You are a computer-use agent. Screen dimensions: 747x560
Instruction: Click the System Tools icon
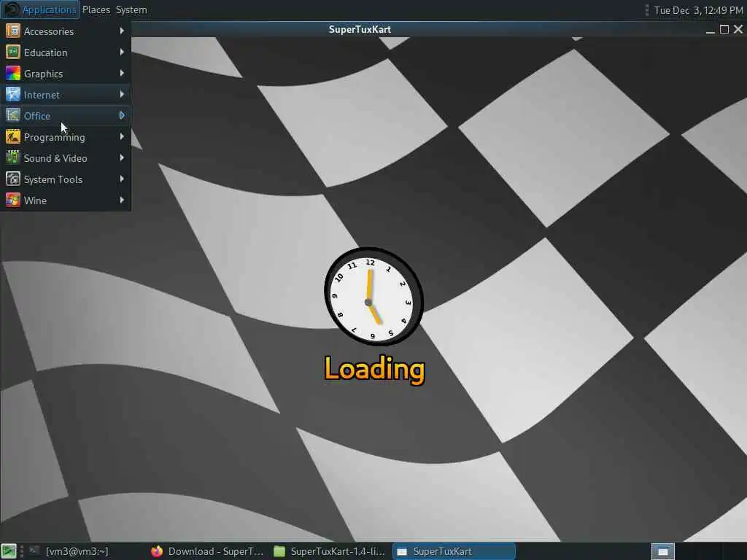pyautogui.click(x=13, y=179)
